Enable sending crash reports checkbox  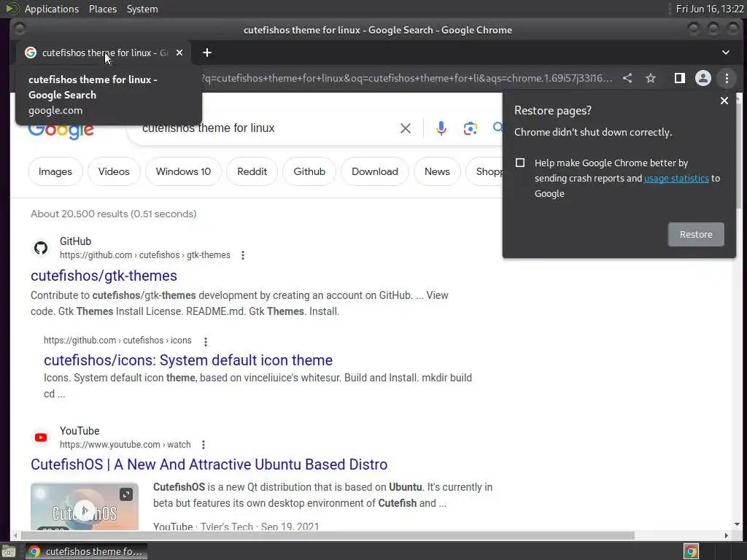click(520, 163)
